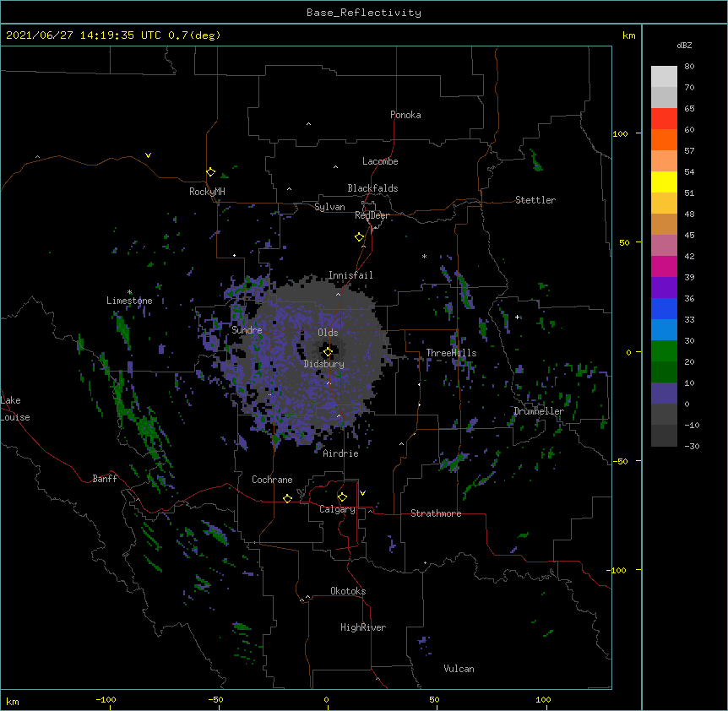Click the Airdrie city label
The image size is (728, 711).
pyautogui.click(x=340, y=453)
